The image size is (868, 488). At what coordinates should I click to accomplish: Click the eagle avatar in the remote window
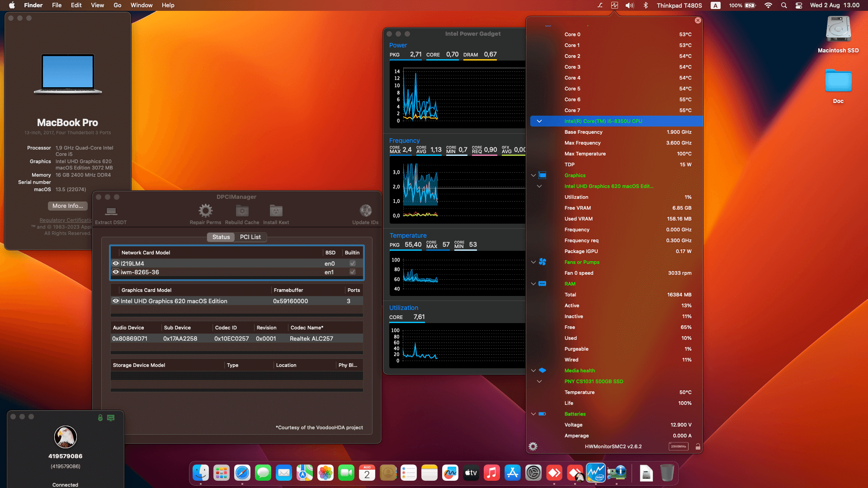pyautogui.click(x=66, y=437)
